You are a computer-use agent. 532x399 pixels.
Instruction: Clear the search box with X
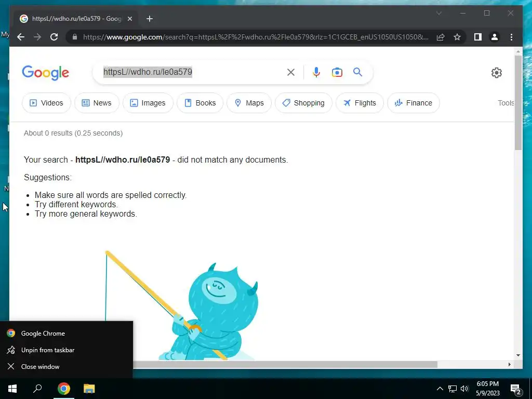coord(291,72)
